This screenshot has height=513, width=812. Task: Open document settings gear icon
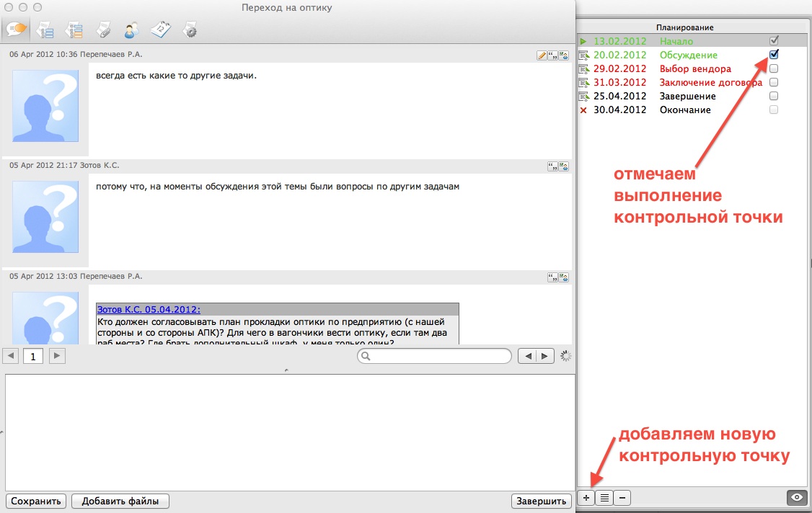[x=190, y=30]
